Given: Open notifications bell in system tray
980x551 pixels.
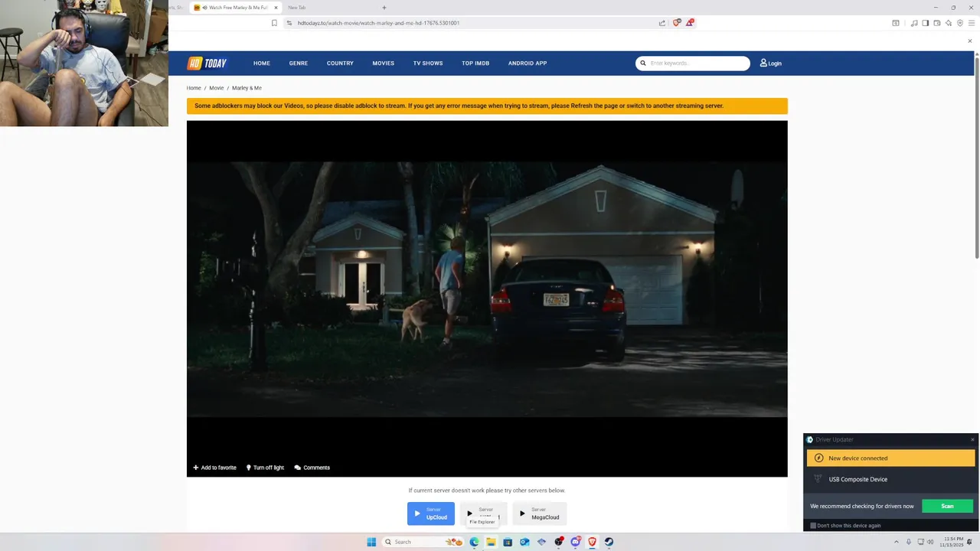Looking at the screenshot, I should pyautogui.click(x=970, y=542).
